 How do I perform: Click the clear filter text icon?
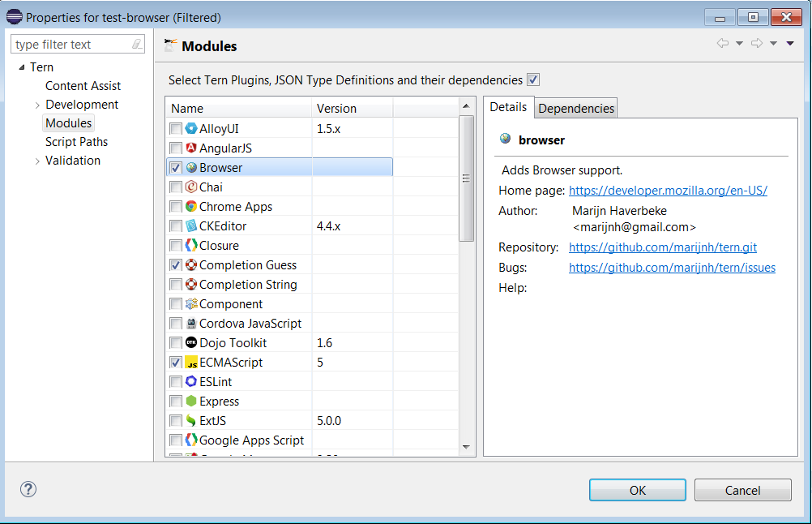click(x=136, y=45)
